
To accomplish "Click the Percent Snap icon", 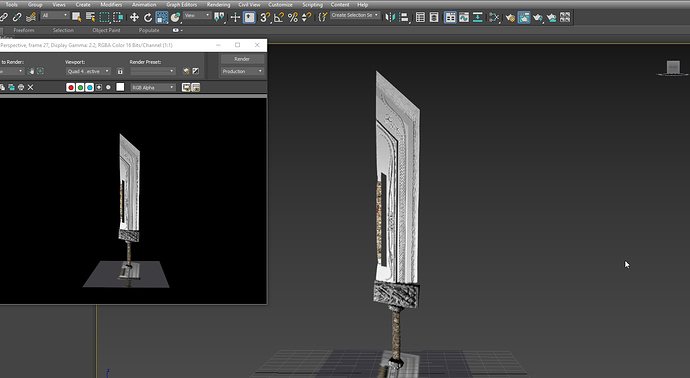I will click(x=293, y=17).
